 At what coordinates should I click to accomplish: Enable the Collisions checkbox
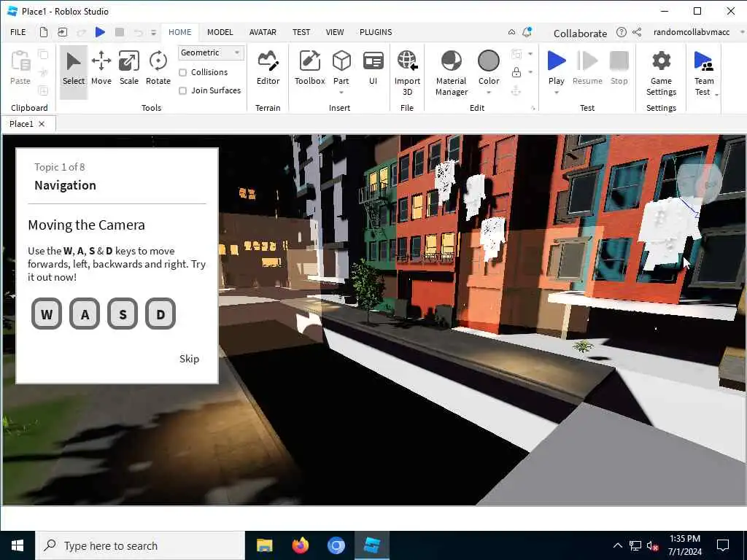click(182, 72)
